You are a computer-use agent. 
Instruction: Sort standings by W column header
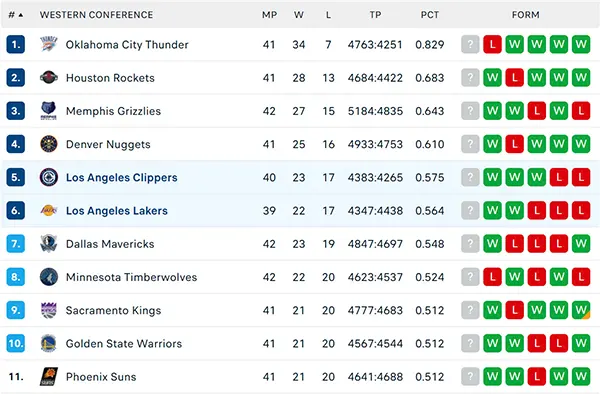click(x=299, y=15)
